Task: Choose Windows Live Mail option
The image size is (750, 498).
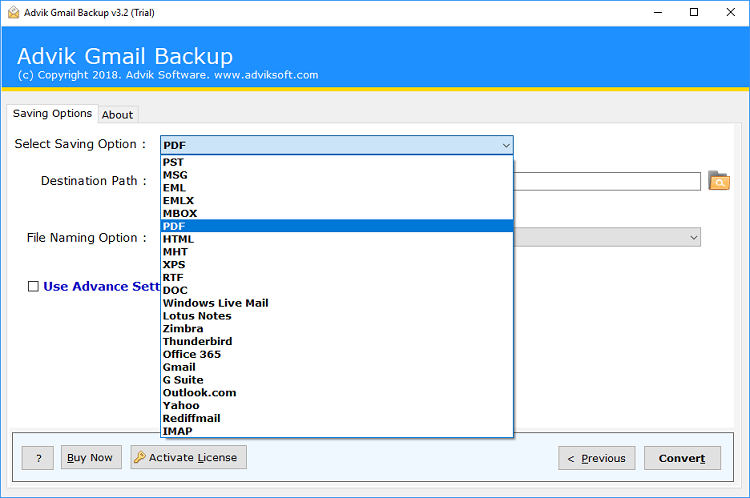Action: [337, 303]
